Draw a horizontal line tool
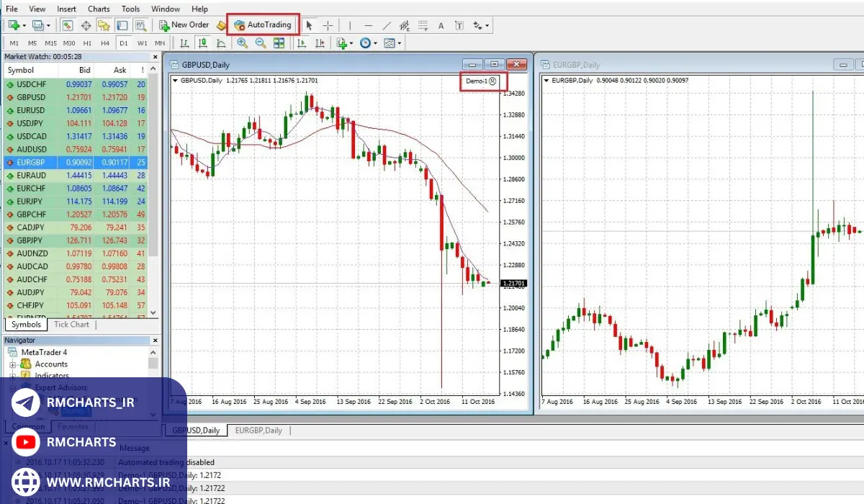864x504 pixels. click(368, 25)
